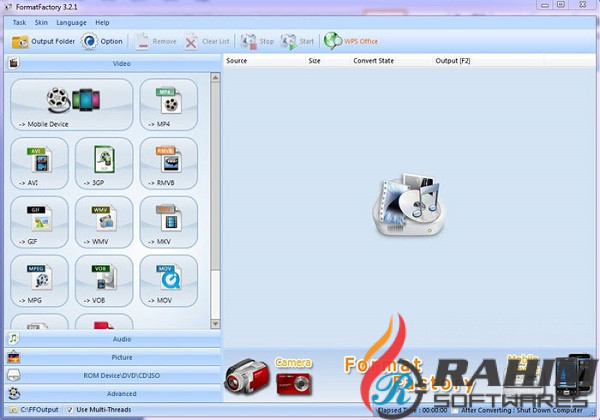600x420 pixels.
Task: Choose convert to AVI
Action: pos(39,163)
